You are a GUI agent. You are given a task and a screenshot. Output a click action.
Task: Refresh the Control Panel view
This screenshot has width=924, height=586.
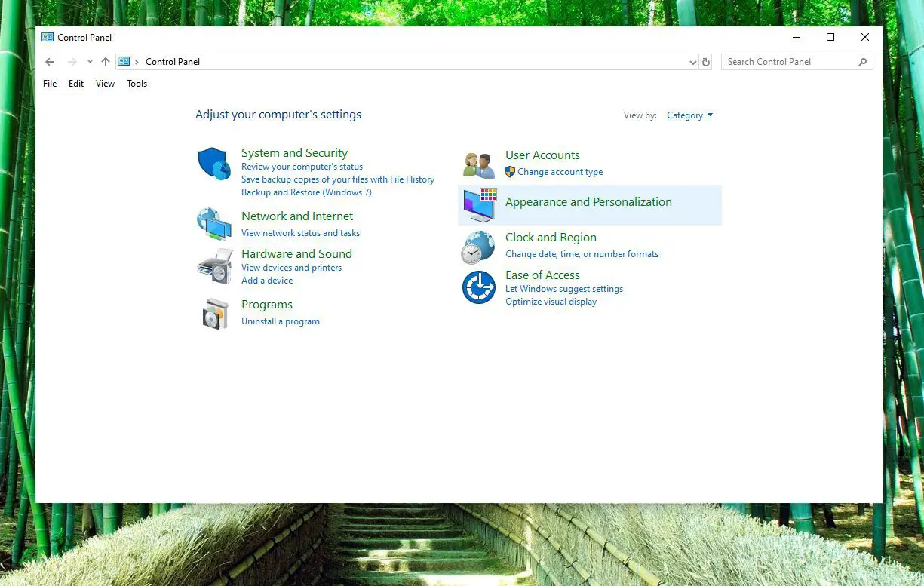click(x=706, y=62)
